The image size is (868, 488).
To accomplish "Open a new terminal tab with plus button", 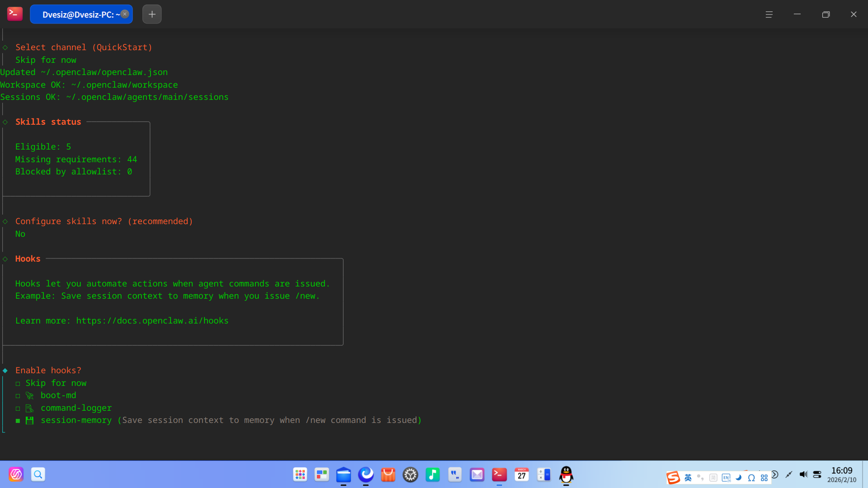I will pyautogui.click(x=151, y=14).
